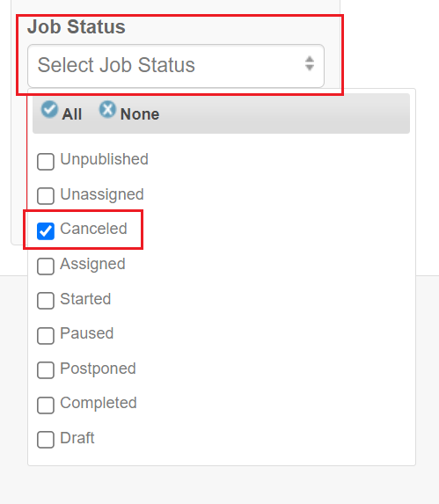Open the Select Job Status dropdown
Image resolution: width=439 pixels, height=504 pixels.
pyautogui.click(x=176, y=66)
